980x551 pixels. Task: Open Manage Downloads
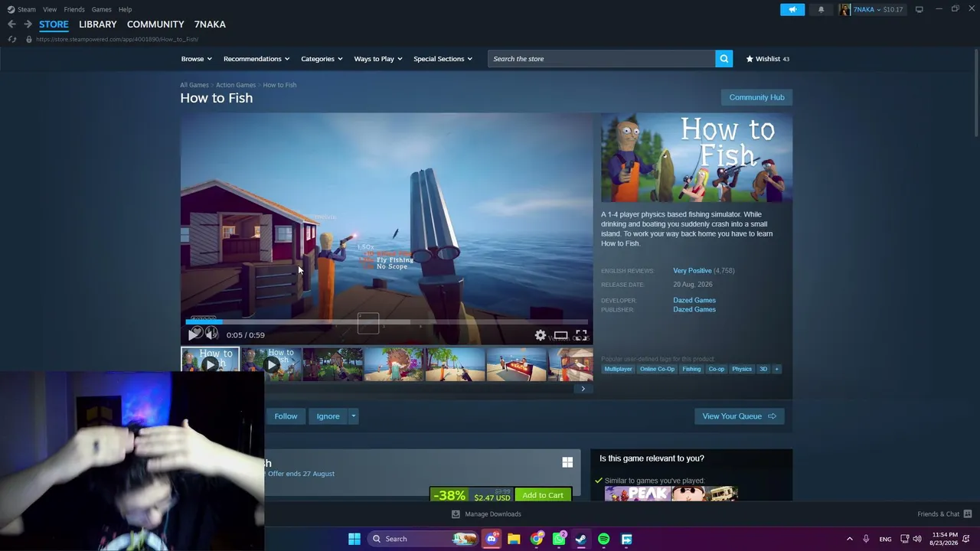(487, 514)
